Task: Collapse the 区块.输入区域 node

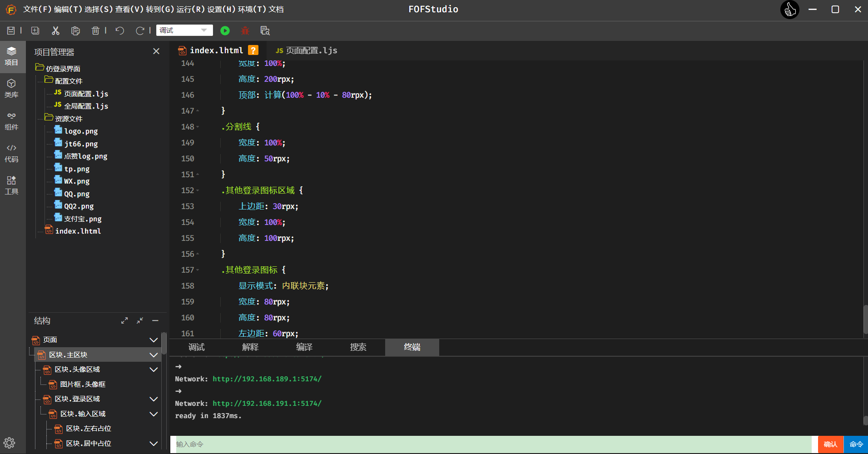Action: click(x=154, y=414)
